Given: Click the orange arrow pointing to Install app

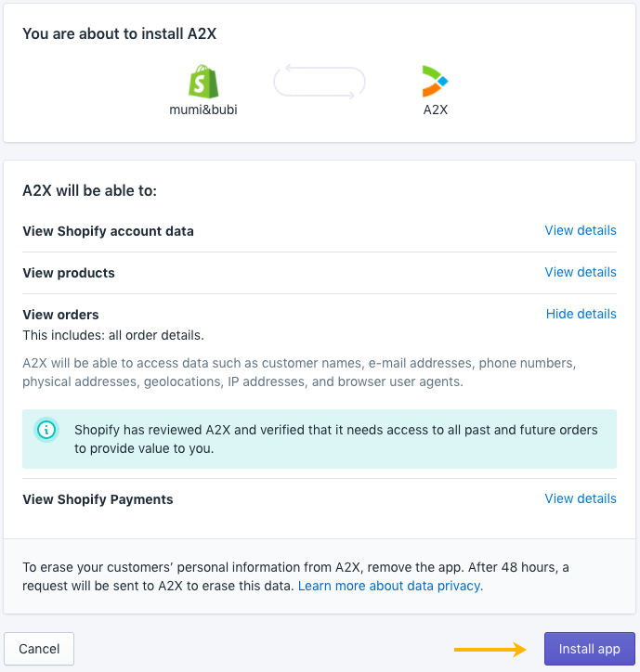Looking at the screenshot, I should [x=490, y=649].
